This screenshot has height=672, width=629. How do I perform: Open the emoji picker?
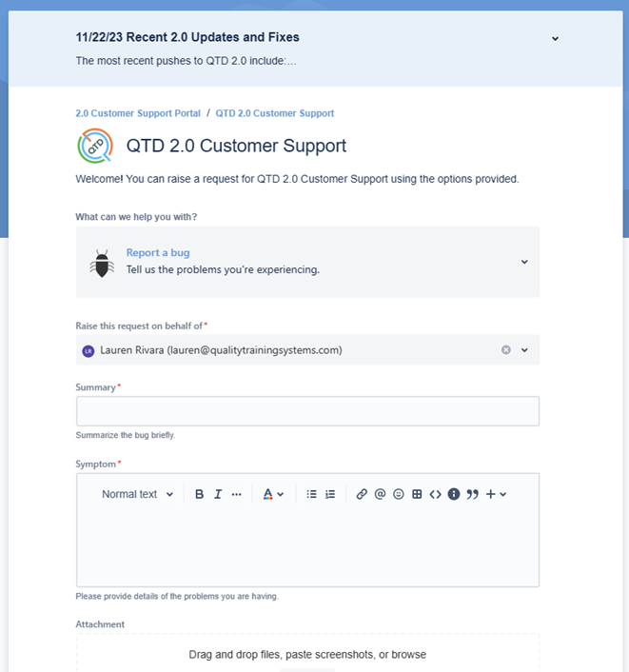click(x=399, y=494)
